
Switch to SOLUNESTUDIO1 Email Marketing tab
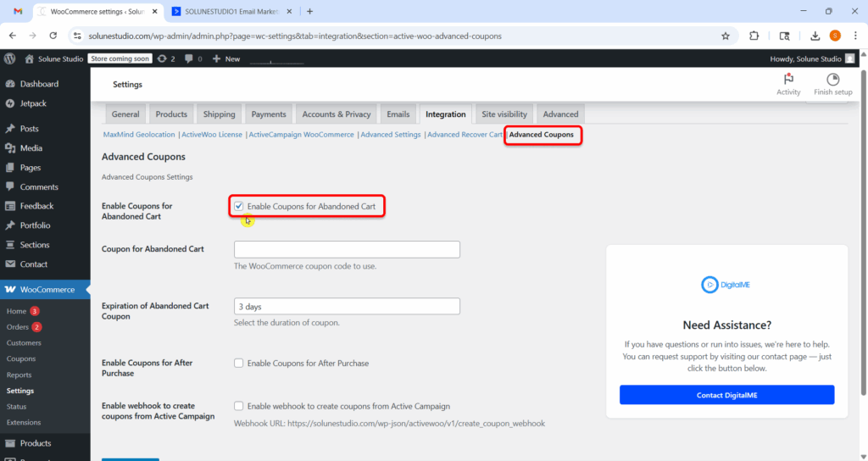coord(233,11)
